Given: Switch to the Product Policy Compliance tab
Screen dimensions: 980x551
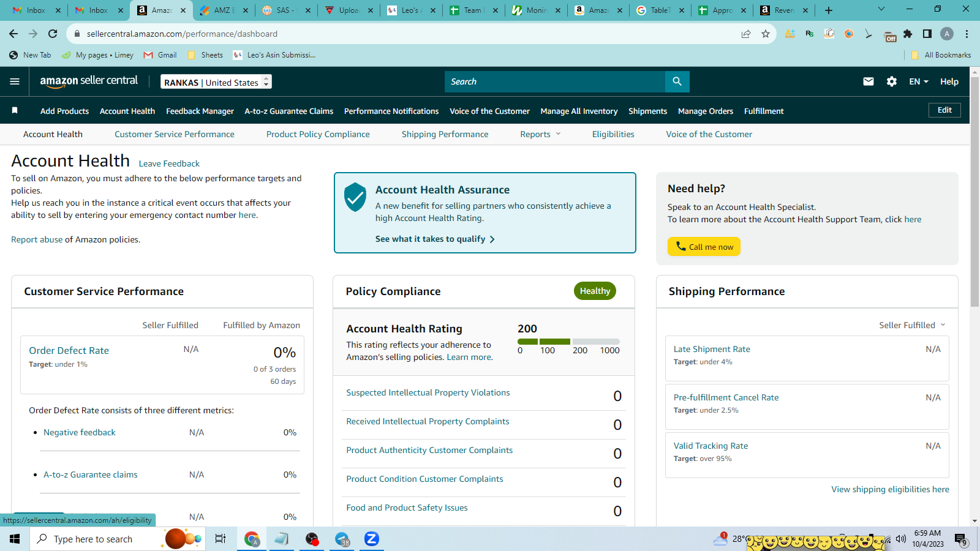Looking at the screenshot, I should click(x=318, y=134).
